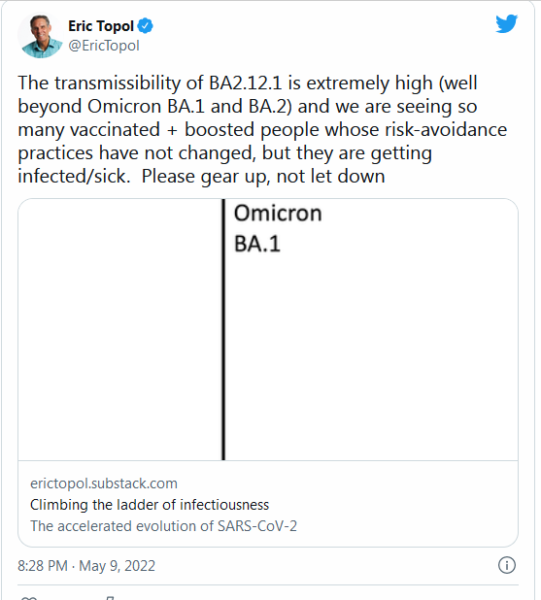Open the 8:28 PM May 9, 2022 timestamp
This screenshot has width=541, height=600.
click(x=86, y=566)
